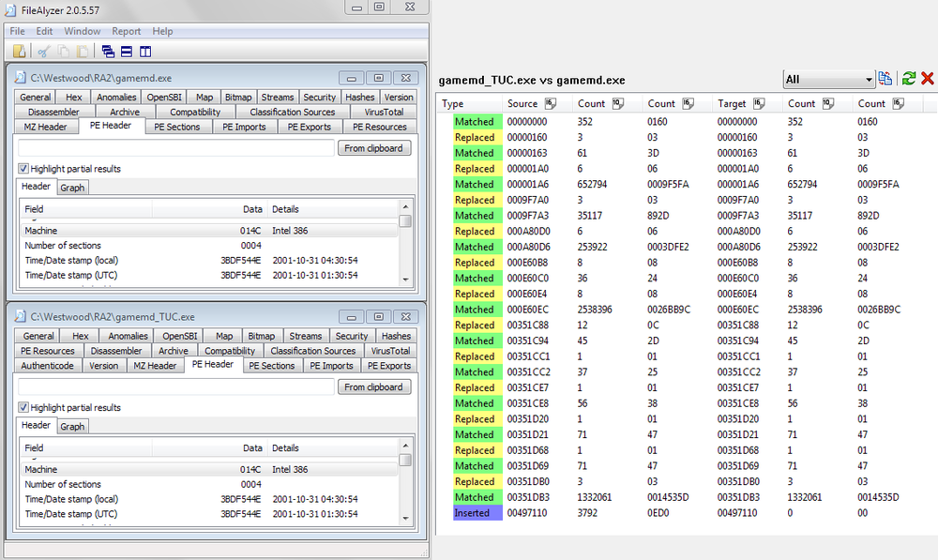Image resolution: width=938 pixels, height=560 pixels.
Task: Click the hex icon in Target column header
Action: [759, 103]
